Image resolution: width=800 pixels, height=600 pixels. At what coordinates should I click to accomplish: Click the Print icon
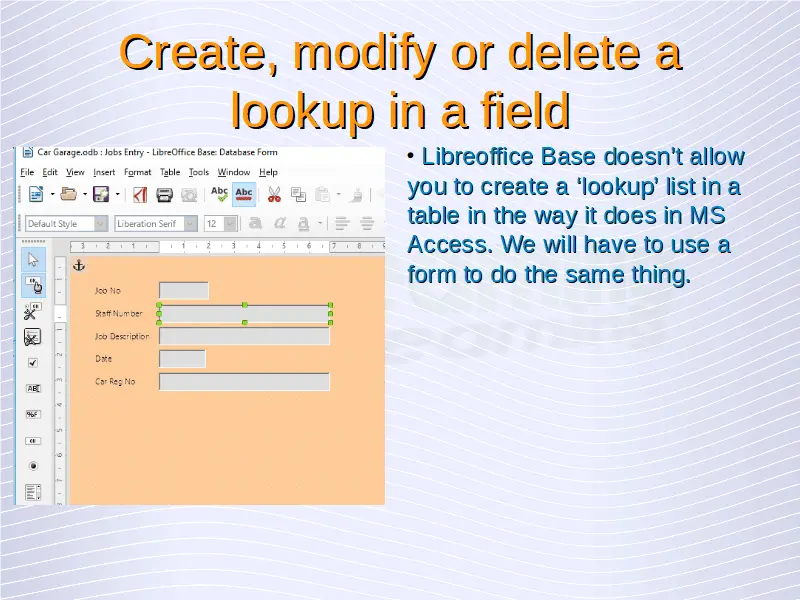pyautogui.click(x=164, y=194)
